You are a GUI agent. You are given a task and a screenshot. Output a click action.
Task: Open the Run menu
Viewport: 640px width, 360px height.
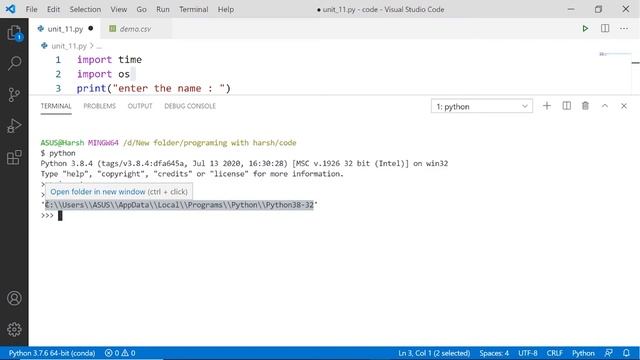162,9
